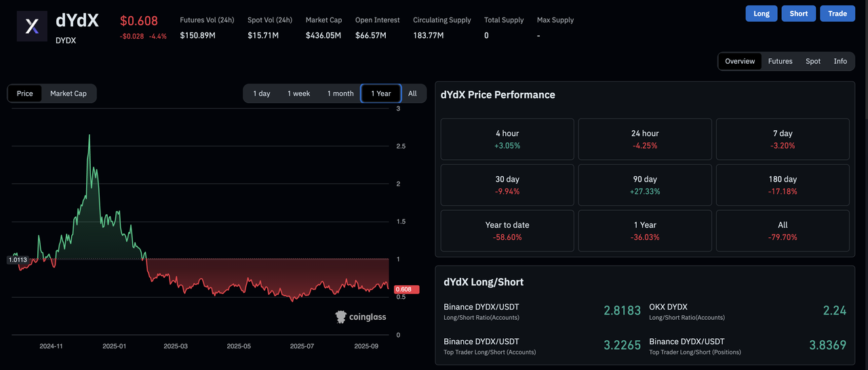Click the blue Trade button
The image size is (868, 370).
click(837, 14)
